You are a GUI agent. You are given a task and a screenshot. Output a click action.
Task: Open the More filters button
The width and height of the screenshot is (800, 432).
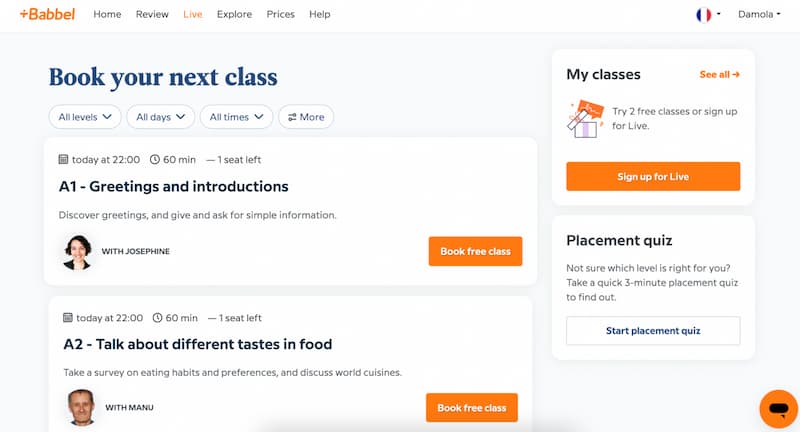point(306,117)
